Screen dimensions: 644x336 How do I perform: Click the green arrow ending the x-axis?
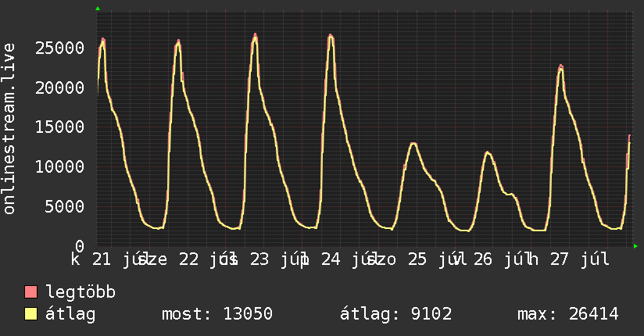point(635,246)
